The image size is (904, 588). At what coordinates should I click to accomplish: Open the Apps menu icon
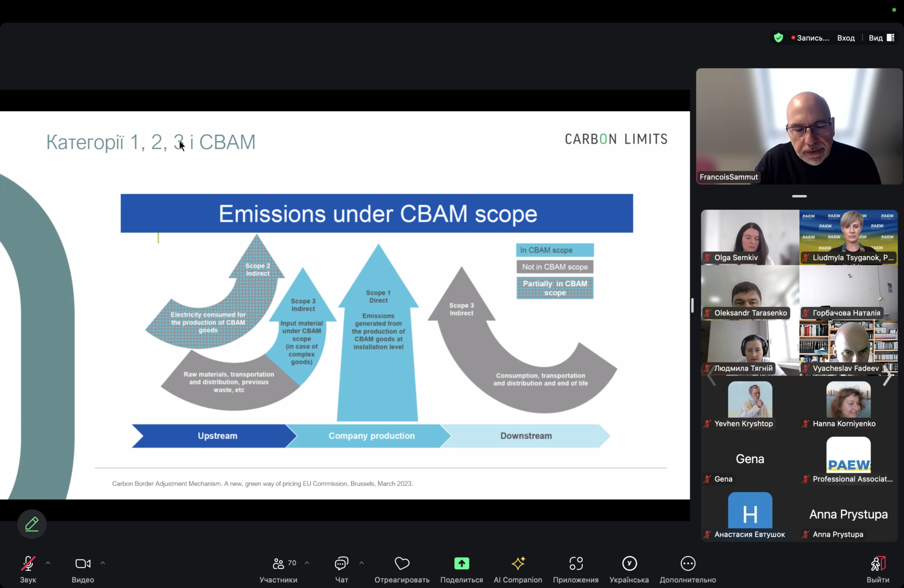575,564
